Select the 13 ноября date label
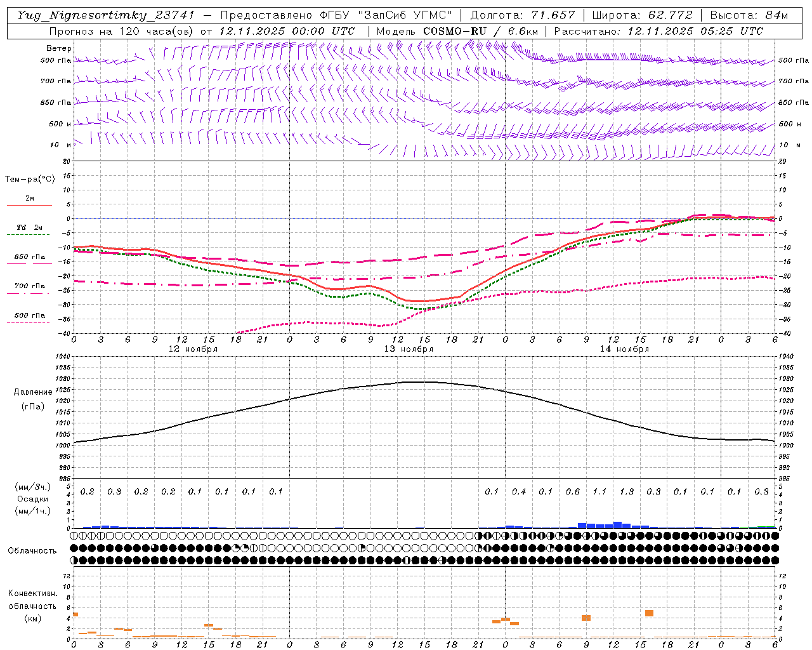This screenshot has width=812, height=650. pos(409,349)
